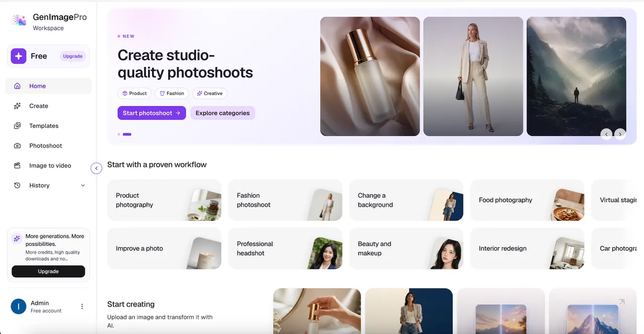Expand the History submenu chevron
This screenshot has height=334, width=644.
tap(83, 186)
